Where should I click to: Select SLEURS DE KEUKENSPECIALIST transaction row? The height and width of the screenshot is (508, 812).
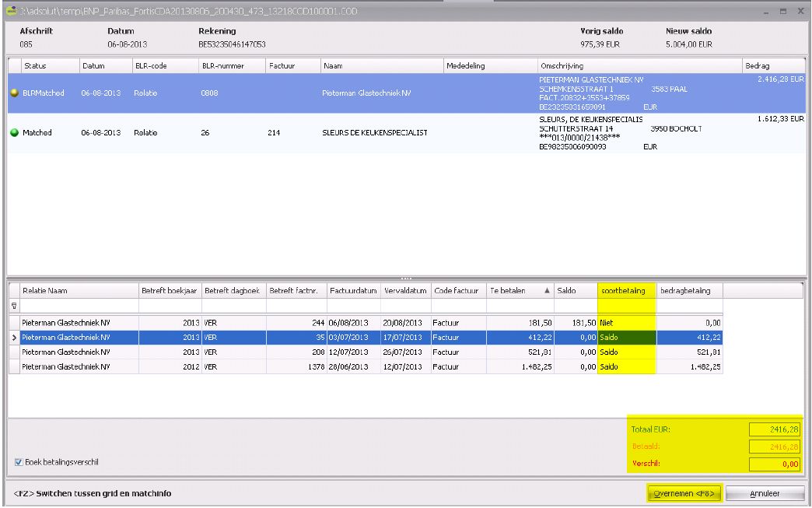coord(373,133)
